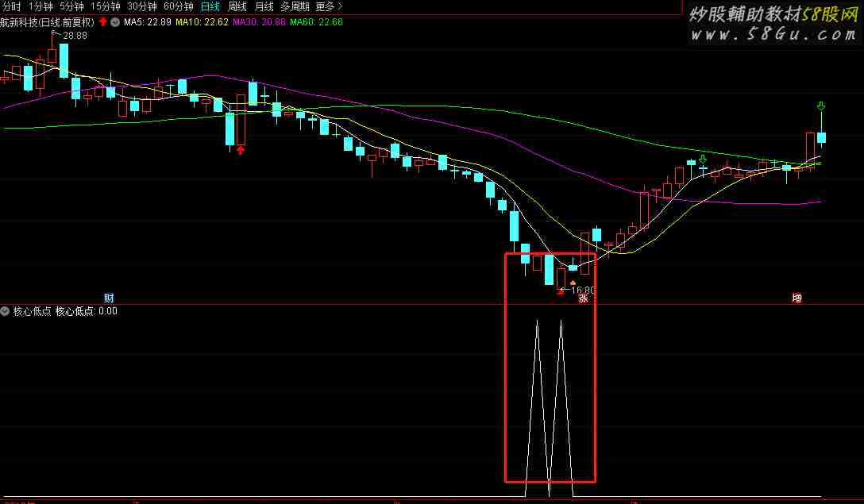Expand the 更多 more periods menu

(329, 6)
